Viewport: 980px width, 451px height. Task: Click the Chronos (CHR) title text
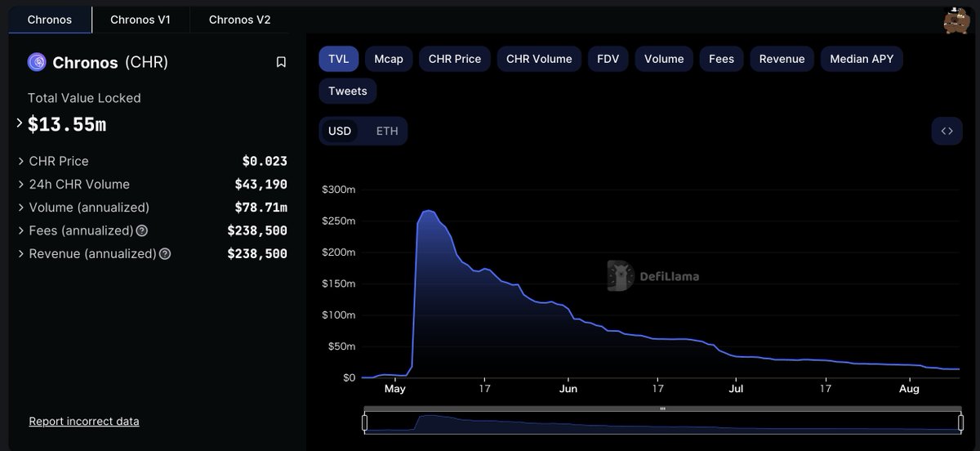(x=110, y=62)
